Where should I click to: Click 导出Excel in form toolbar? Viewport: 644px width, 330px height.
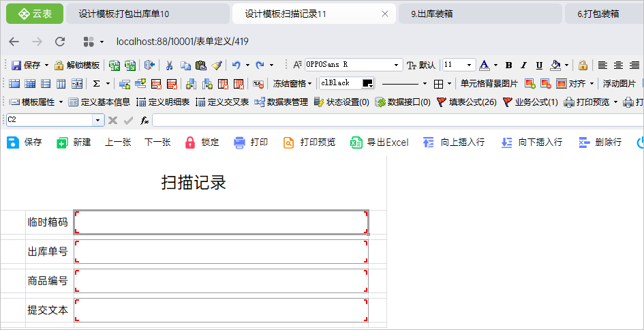coord(380,142)
